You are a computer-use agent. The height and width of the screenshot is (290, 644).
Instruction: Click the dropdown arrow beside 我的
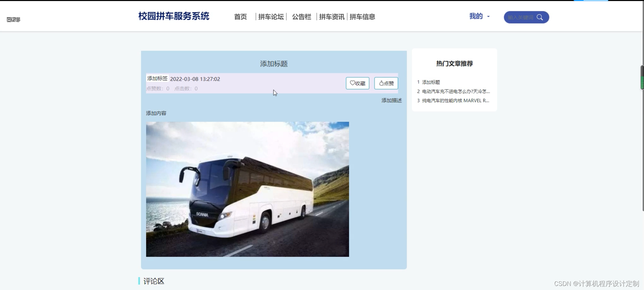[488, 17]
